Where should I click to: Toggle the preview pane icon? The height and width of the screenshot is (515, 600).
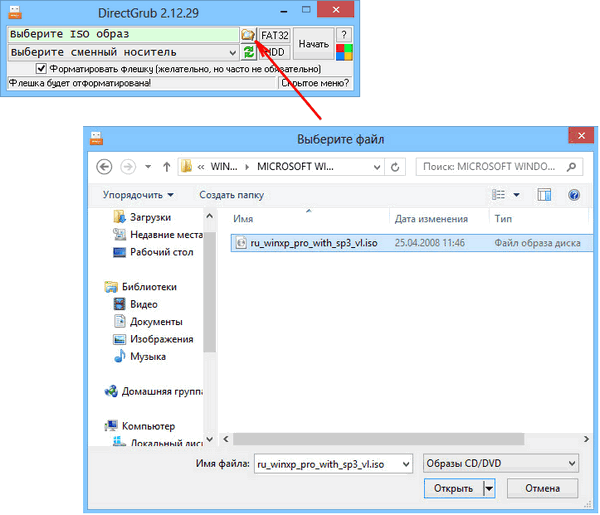click(x=545, y=195)
